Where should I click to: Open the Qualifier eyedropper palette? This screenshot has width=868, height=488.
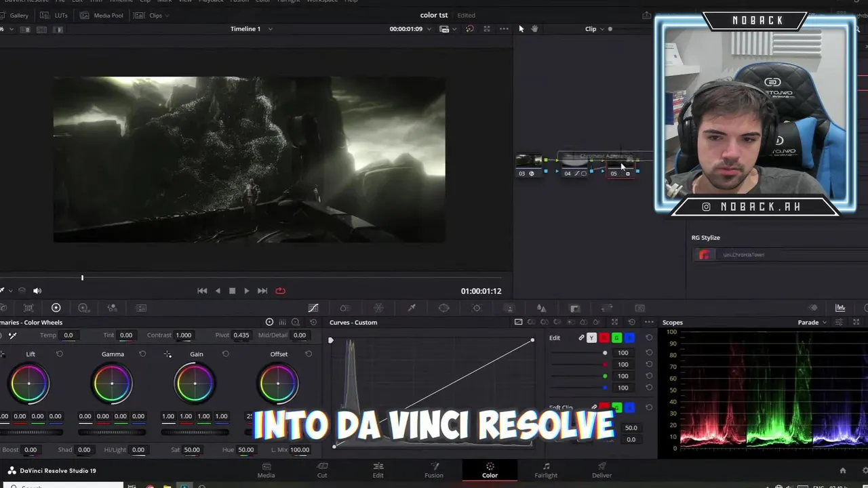point(412,308)
